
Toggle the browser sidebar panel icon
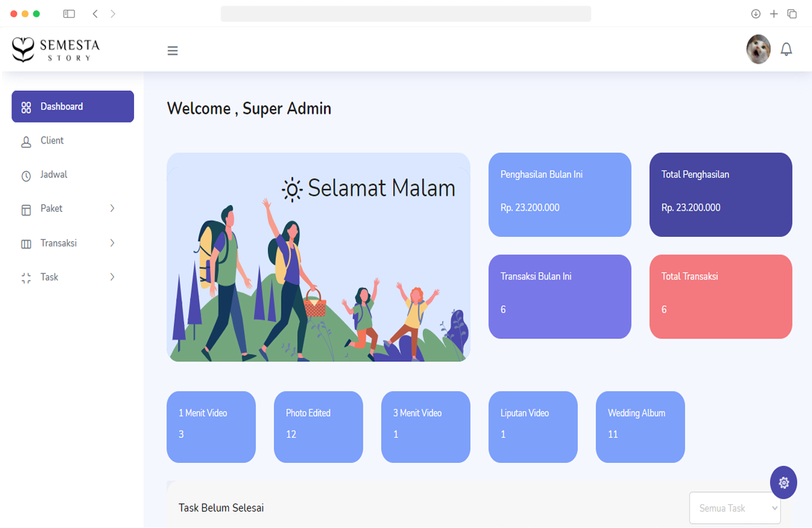(69, 14)
